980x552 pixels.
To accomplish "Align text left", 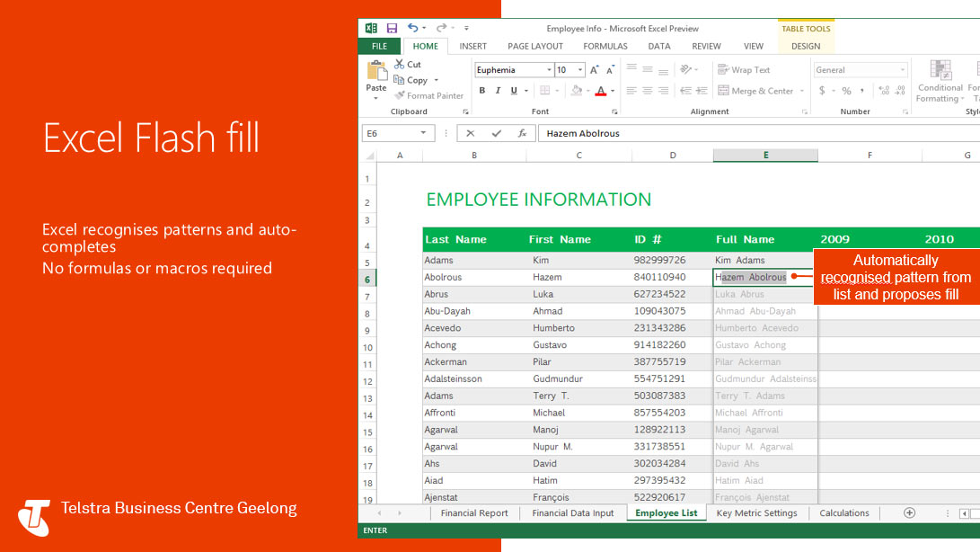I will (x=631, y=91).
